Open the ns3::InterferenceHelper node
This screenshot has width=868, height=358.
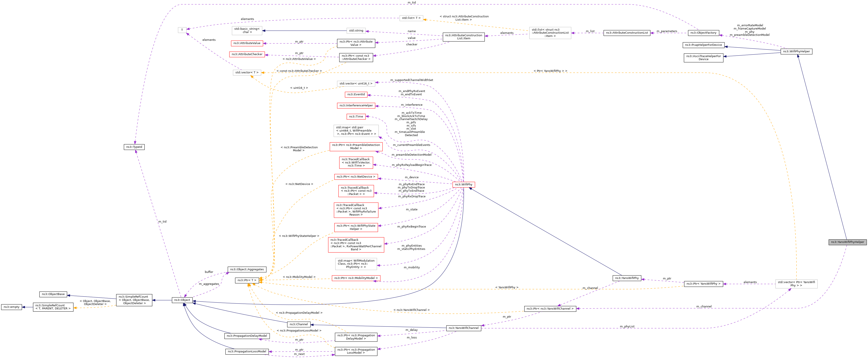tap(356, 106)
